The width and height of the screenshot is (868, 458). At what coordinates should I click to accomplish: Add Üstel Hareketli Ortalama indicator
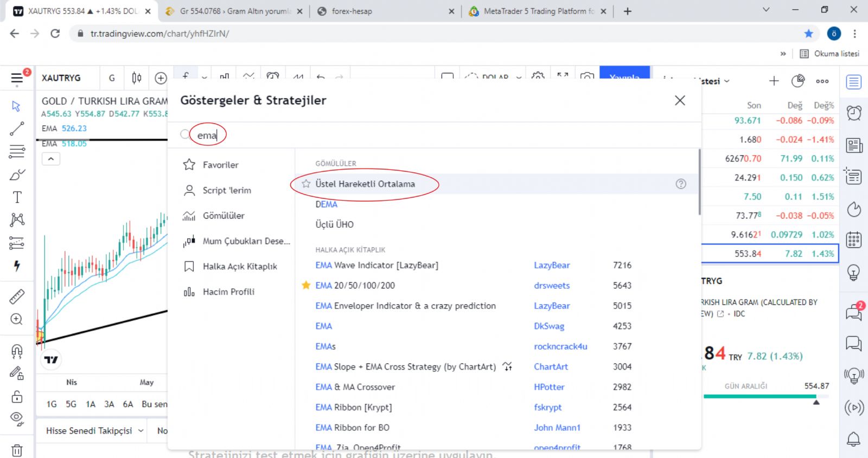365,184
